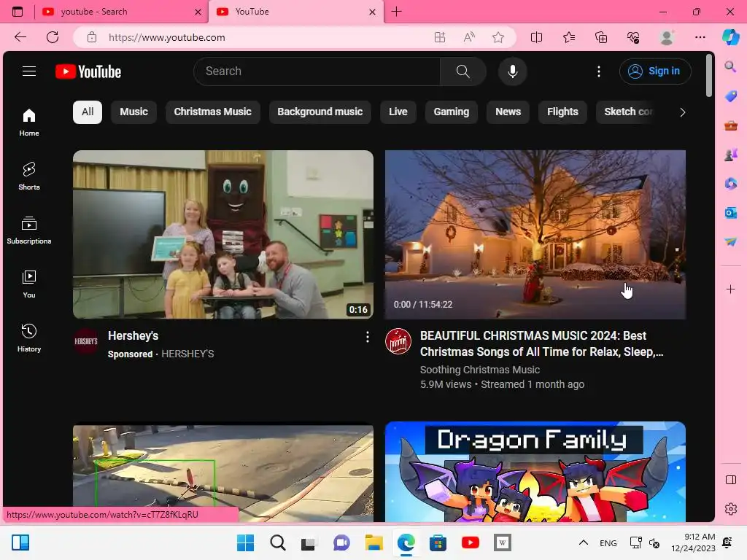Open the browser tab actions menu
The height and width of the screenshot is (560, 747).
click(18, 12)
